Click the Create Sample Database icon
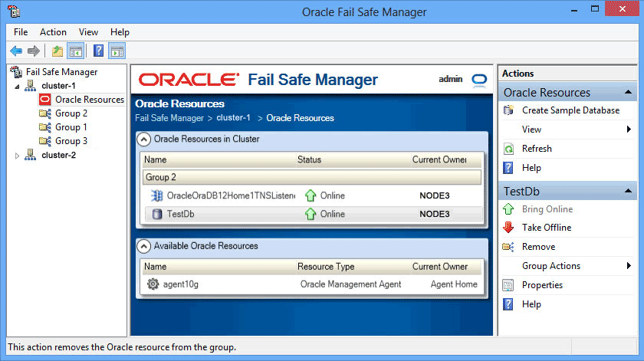Screen dimensions: 644x361 click(x=508, y=110)
